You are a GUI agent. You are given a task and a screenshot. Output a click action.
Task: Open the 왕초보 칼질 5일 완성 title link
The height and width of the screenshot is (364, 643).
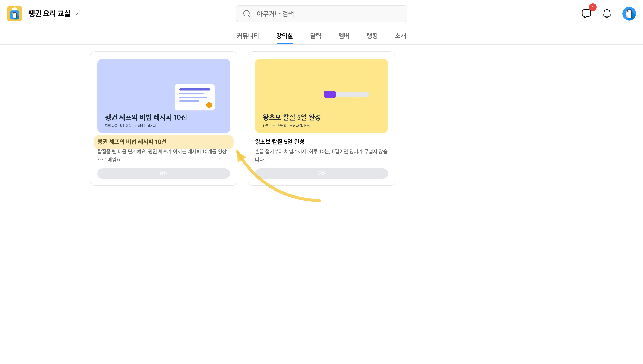pos(280,142)
